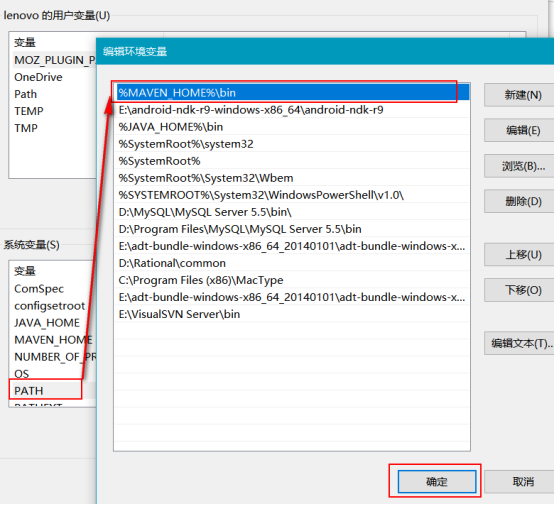The width and height of the screenshot is (554, 505).
Task: Select the %SystemRoot%\system32 entry
Action: 292,144
